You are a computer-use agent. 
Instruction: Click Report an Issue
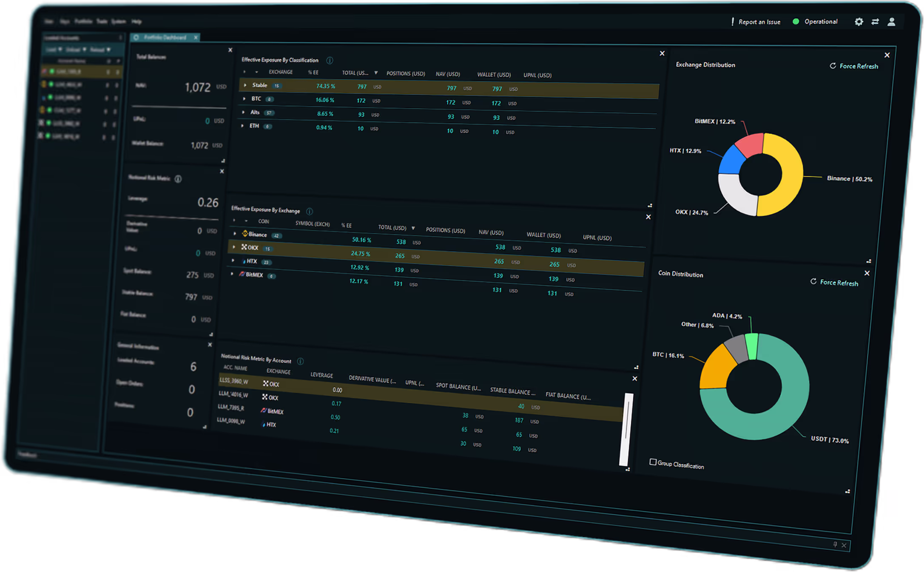tap(756, 22)
